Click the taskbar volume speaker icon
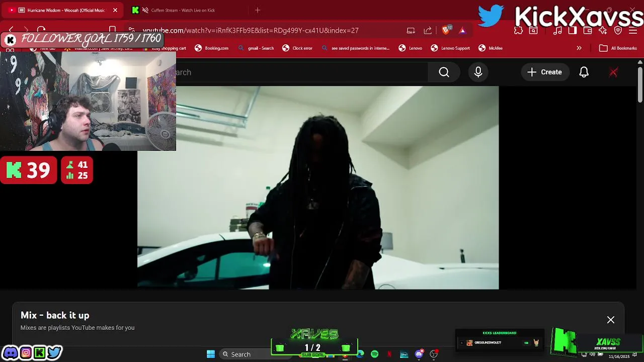 tap(592, 354)
